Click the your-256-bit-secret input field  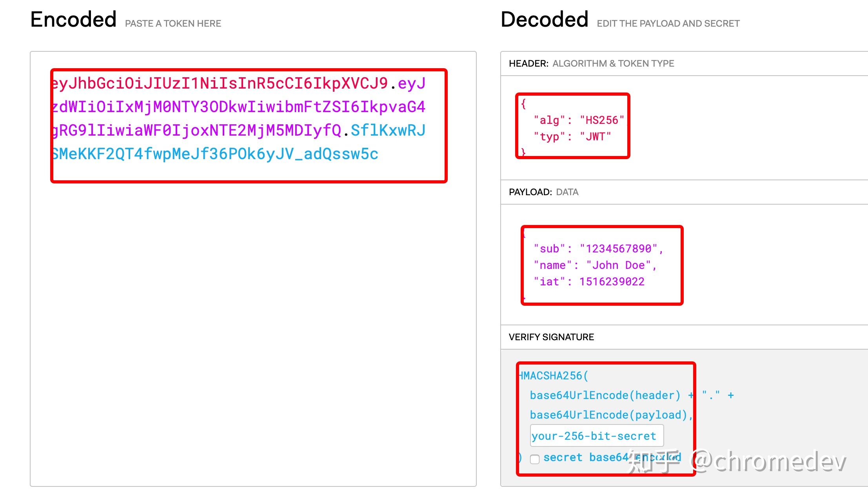pyautogui.click(x=597, y=436)
